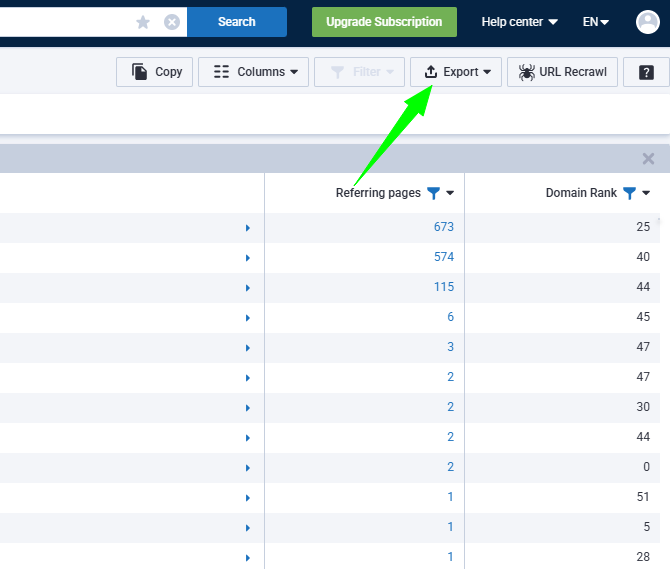Close the panel with the gray X
Screen dimensions: 670x569
point(648,159)
